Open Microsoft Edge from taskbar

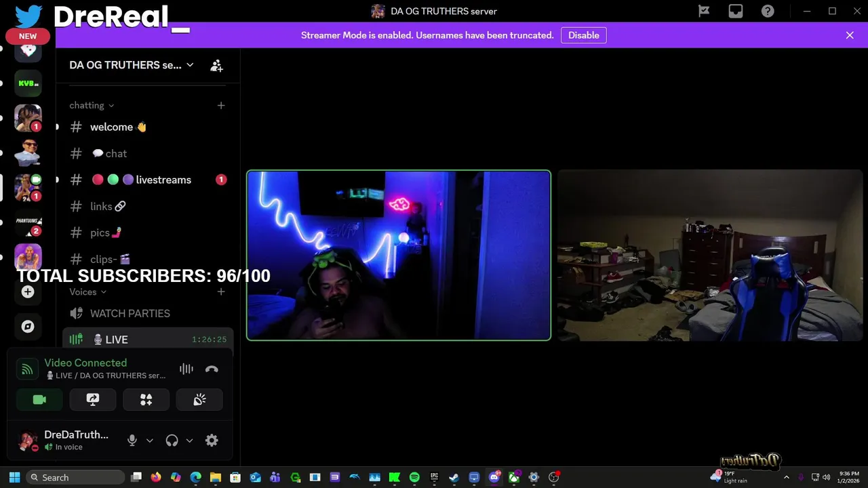(x=196, y=477)
